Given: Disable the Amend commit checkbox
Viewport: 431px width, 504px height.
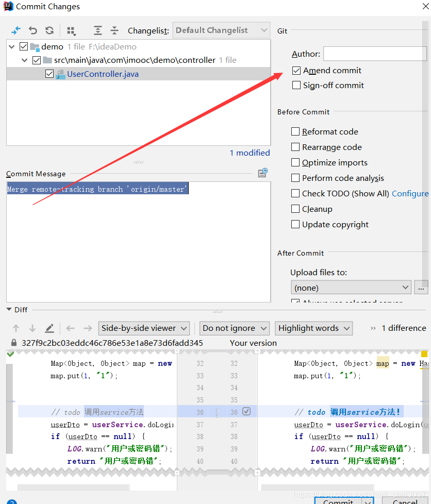Looking at the screenshot, I should (x=296, y=71).
